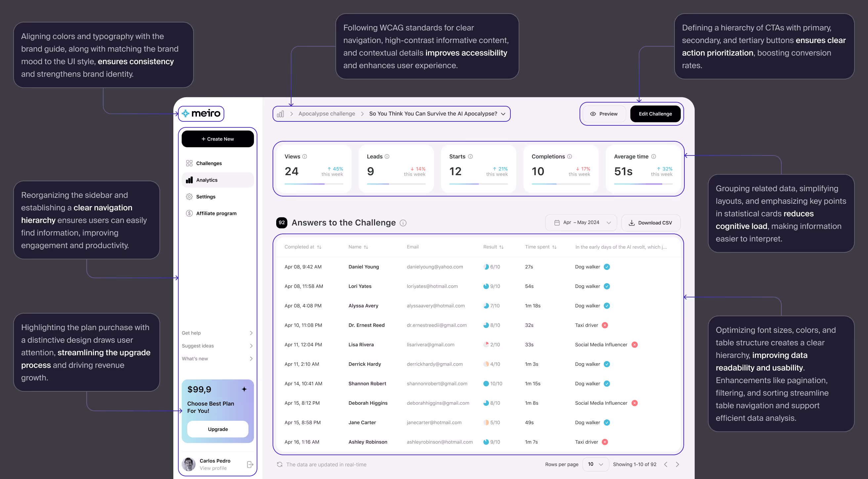
Task: Click the bar chart breadcrumb home icon
Action: (281, 114)
